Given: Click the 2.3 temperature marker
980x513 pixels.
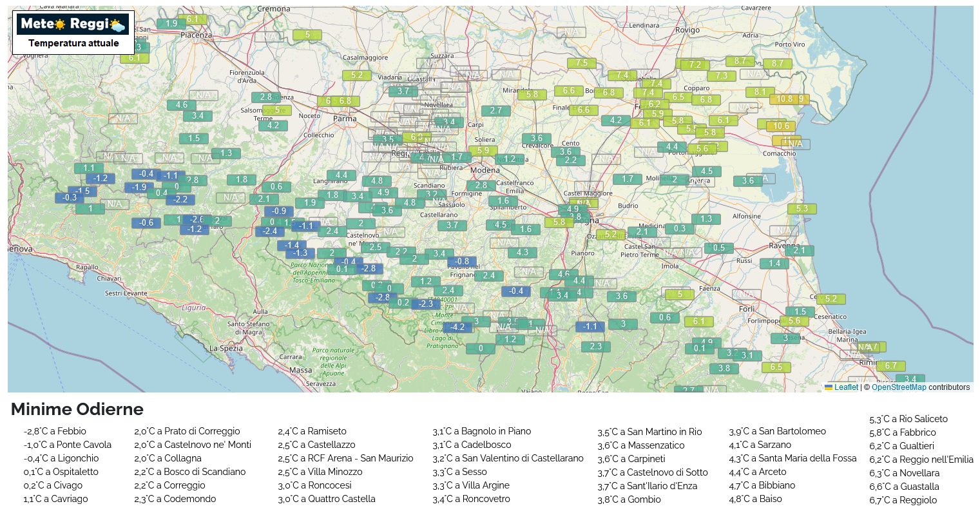Looking at the screenshot, I should coord(595,347).
